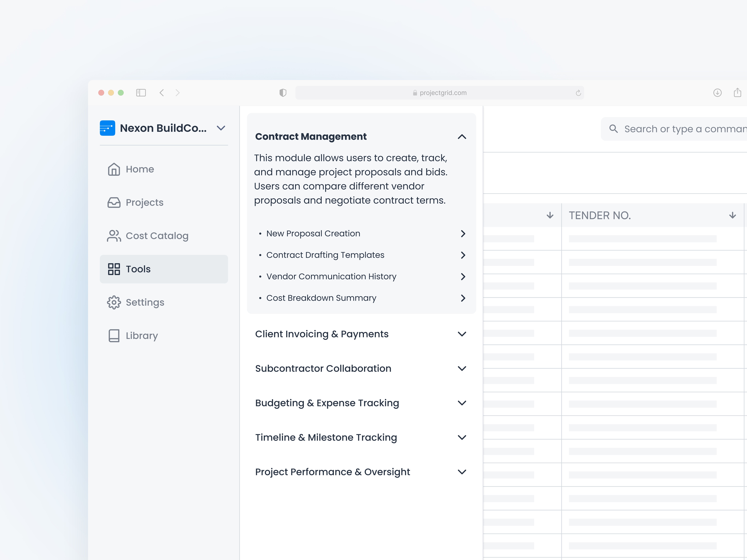Viewport: 747px width, 560px height.
Task: Select Tools in the sidebar
Action: click(164, 269)
